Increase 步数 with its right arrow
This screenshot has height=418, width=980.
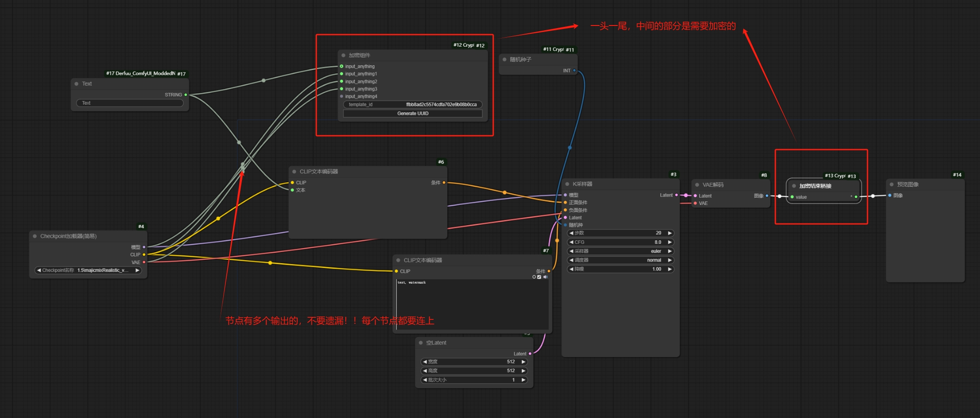670,233
